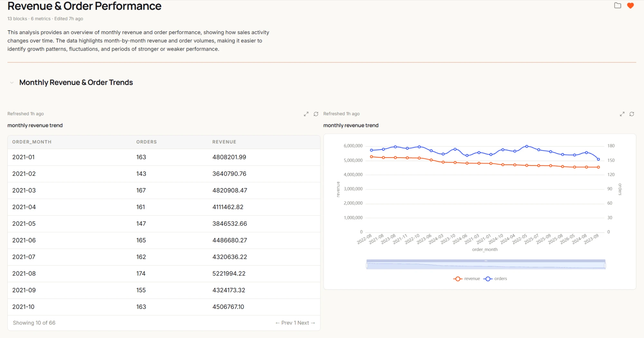Select the 2021-10 month cell
This screenshot has height=338, width=644.
(x=23, y=307)
